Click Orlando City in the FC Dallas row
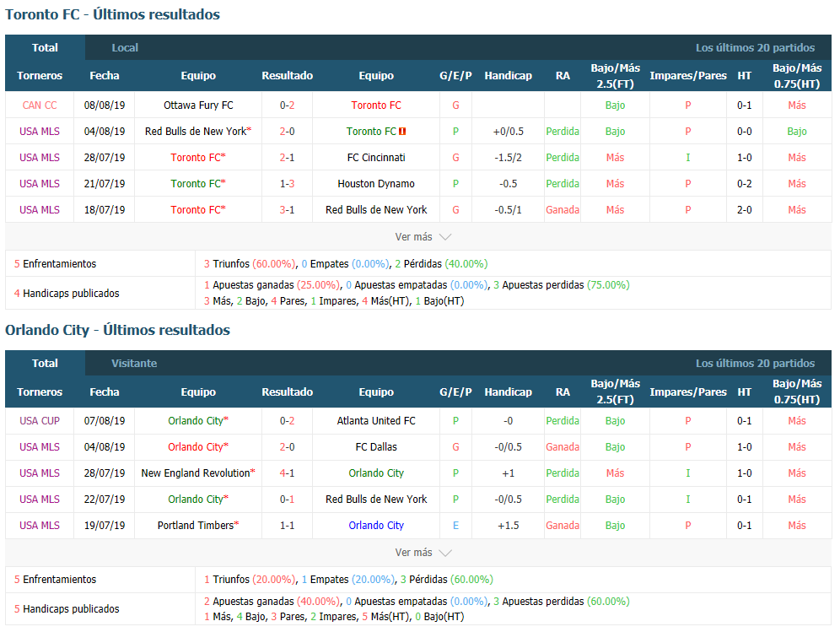The width and height of the screenshot is (840, 632). [196, 447]
